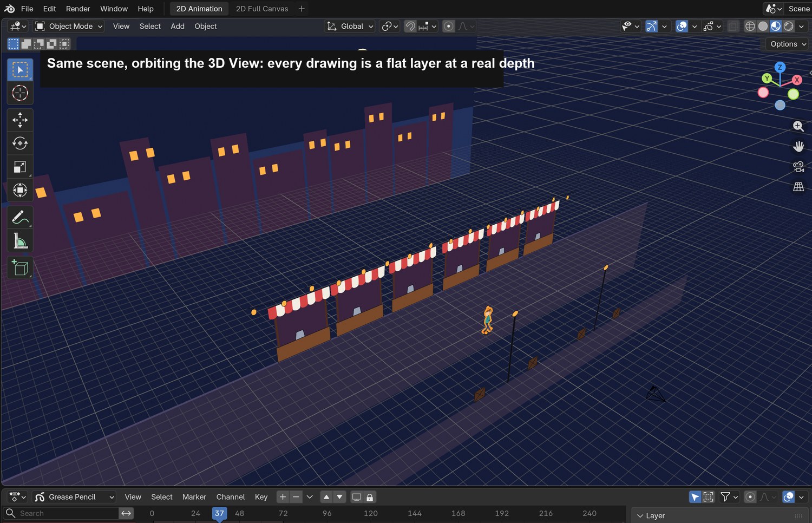Toggle snapping magnet in 3D view header
The height and width of the screenshot is (523, 812).
coord(410,26)
